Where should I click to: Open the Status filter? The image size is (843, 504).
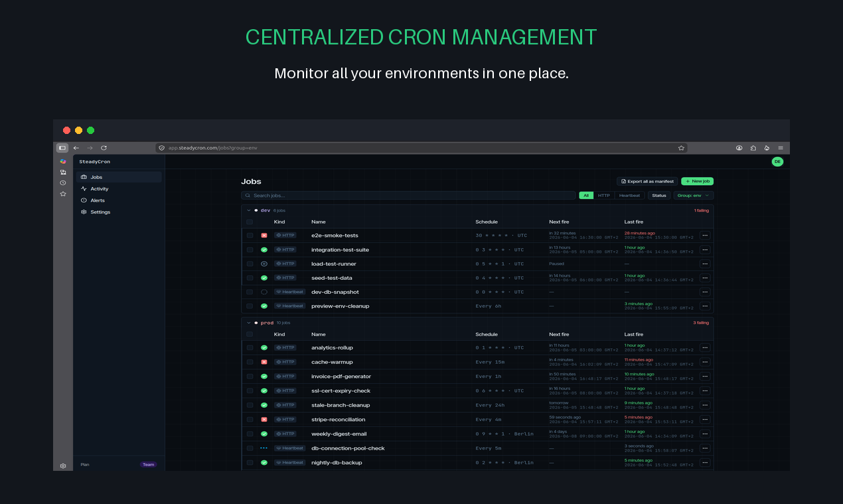pos(659,196)
